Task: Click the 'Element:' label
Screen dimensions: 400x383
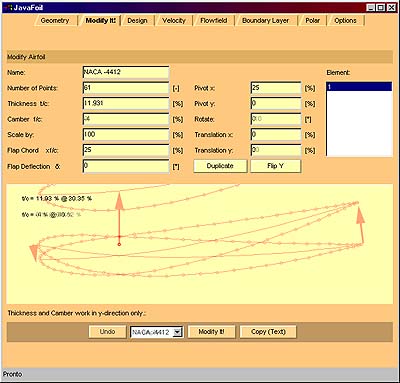Action: (x=338, y=72)
